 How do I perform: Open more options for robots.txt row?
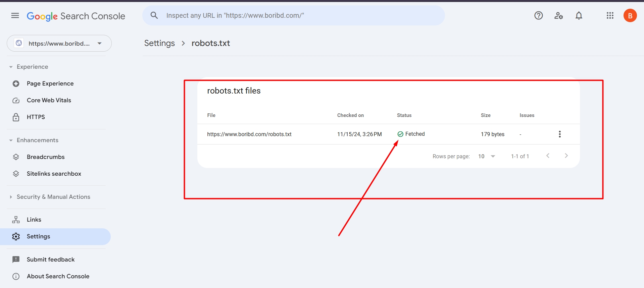559,134
